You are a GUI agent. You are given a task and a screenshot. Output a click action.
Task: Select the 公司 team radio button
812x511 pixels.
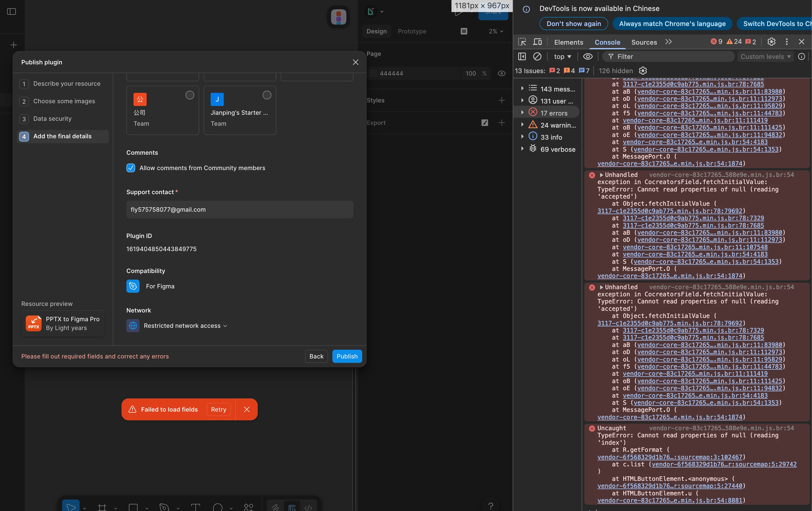(x=190, y=96)
